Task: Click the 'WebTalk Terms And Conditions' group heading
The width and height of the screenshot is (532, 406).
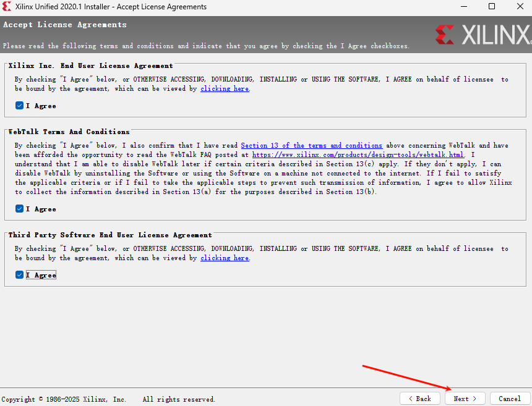Action: coord(69,132)
